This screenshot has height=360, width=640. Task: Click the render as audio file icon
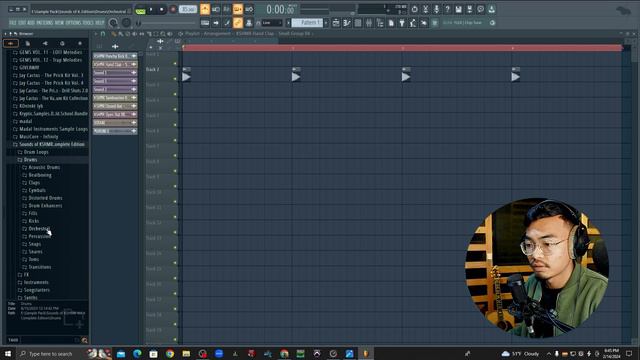(x=469, y=9)
